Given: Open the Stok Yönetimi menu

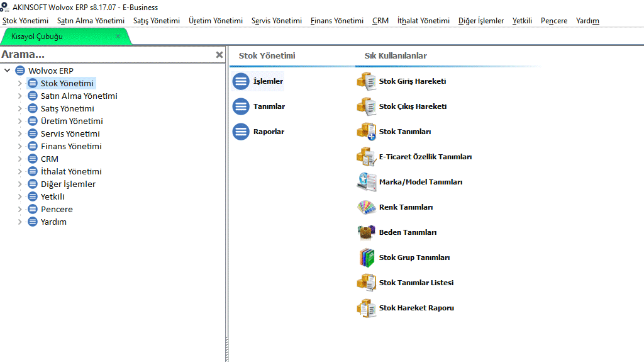Looking at the screenshot, I should [x=25, y=21].
